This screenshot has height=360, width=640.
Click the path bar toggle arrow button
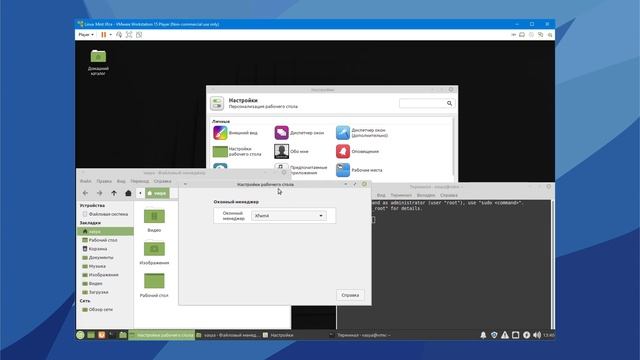coord(140,193)
